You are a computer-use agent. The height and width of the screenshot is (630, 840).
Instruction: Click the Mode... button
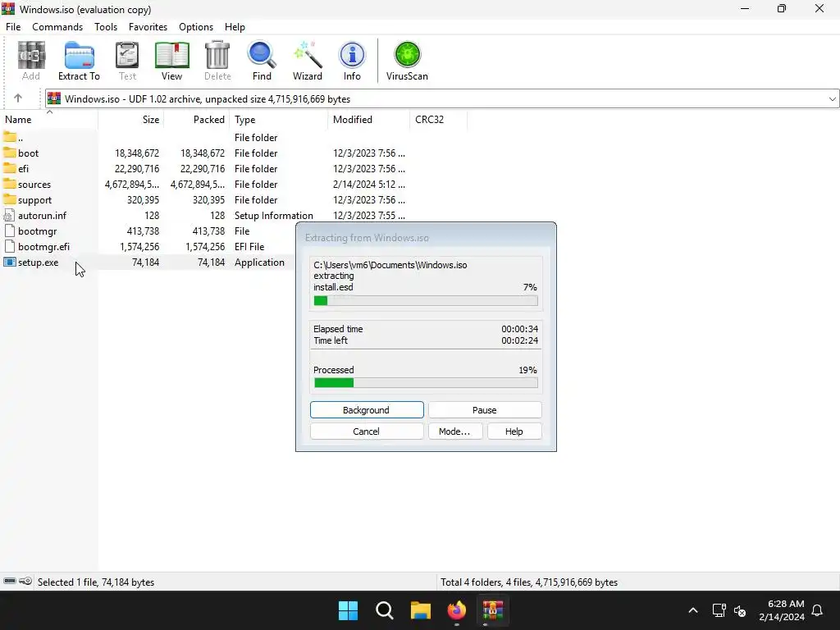pos(454,431)
